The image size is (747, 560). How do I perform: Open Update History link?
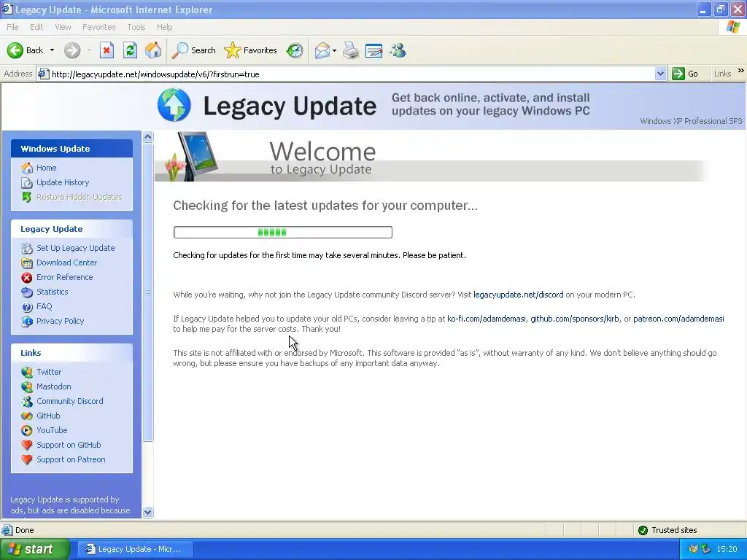[63, 182]
